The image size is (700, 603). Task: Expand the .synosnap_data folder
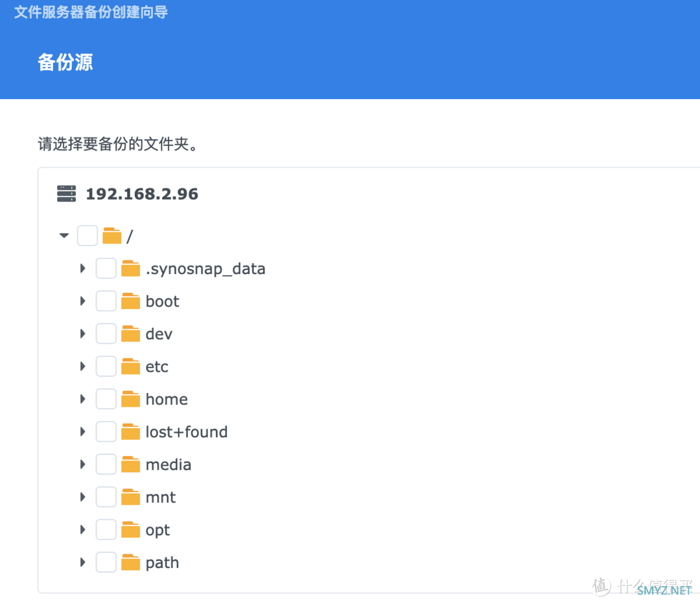tap(82, 269)
